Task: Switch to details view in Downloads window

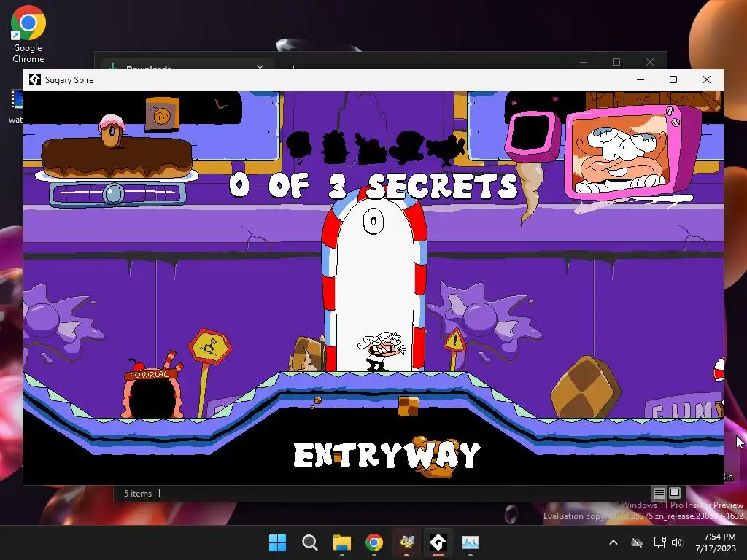Action: click(x=659, y=494)
